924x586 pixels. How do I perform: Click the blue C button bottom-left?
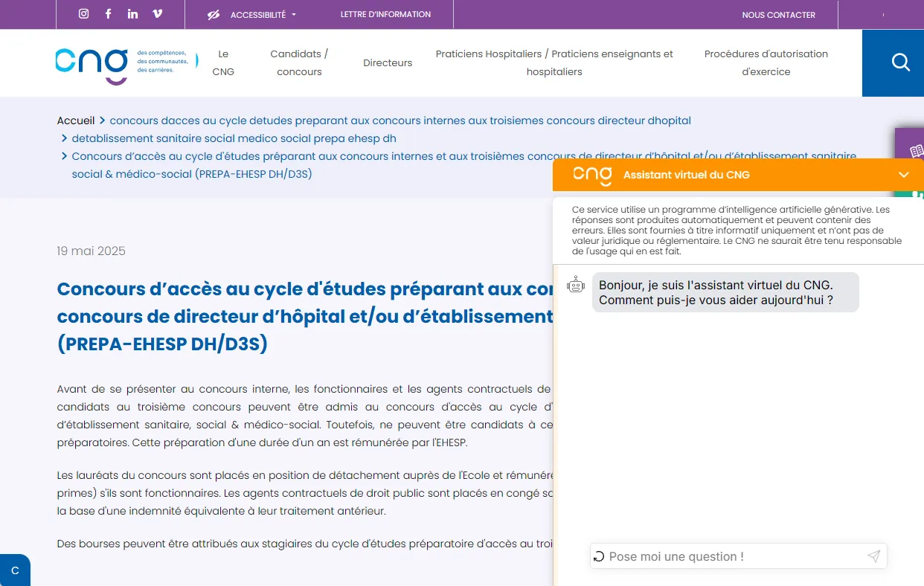point(15,570)
